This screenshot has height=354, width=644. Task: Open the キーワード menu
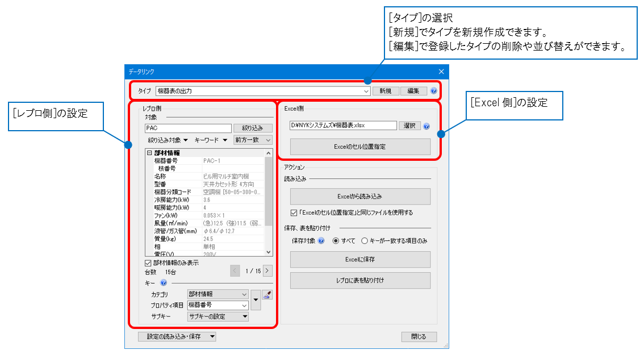(x=209, y=140)
